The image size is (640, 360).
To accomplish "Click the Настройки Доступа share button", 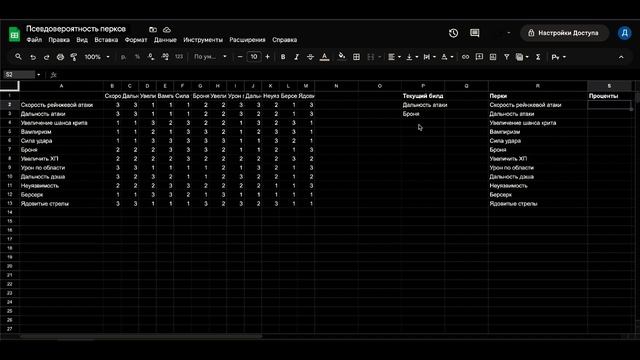I will click(x=564, y=33).
